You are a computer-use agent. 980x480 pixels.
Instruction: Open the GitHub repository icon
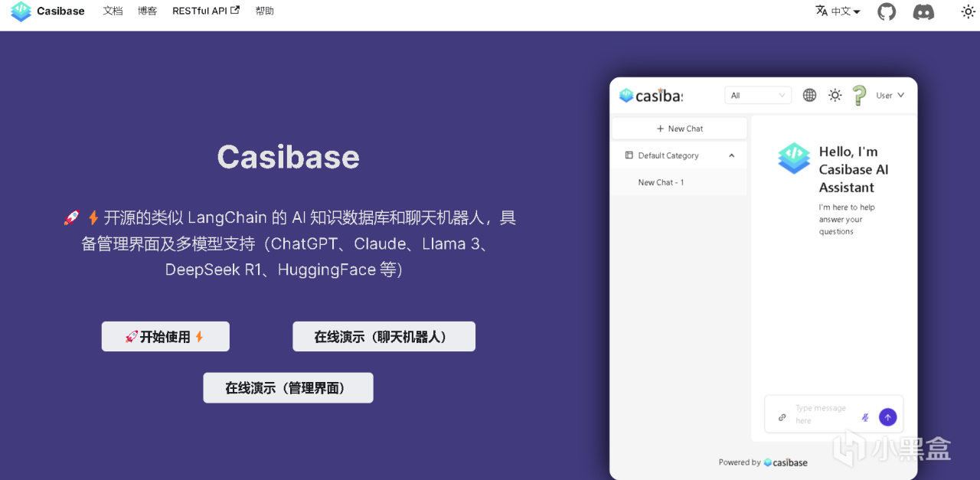[887, 11]
